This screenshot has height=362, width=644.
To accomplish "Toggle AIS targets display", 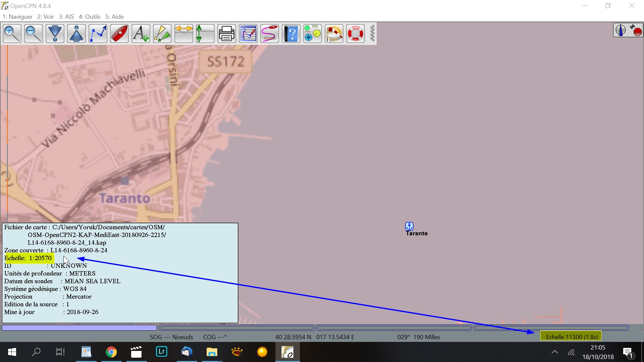I will click(162, 34).
